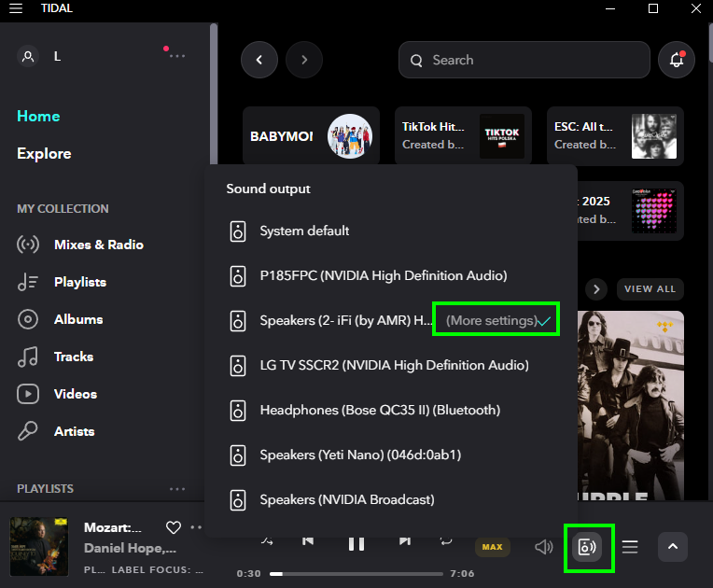Open the ESC: All playlist card
Image resolution: width=713 pixels, height=588 pixels.
point(615,135)
